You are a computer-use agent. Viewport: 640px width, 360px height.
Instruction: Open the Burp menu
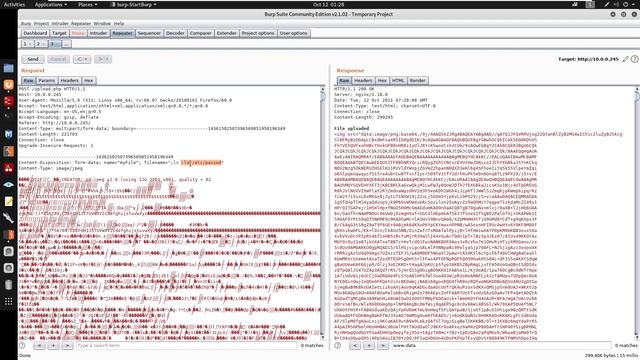26,24
